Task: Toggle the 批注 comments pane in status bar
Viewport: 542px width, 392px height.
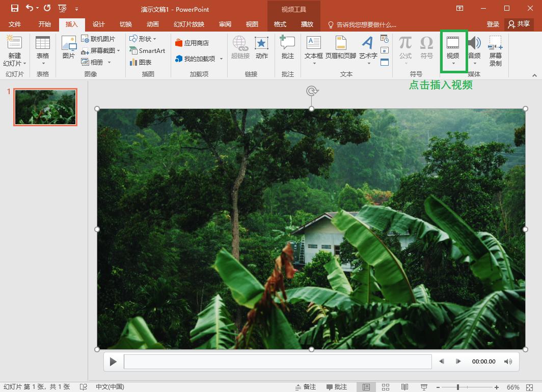Action: [x=337, y=387]
